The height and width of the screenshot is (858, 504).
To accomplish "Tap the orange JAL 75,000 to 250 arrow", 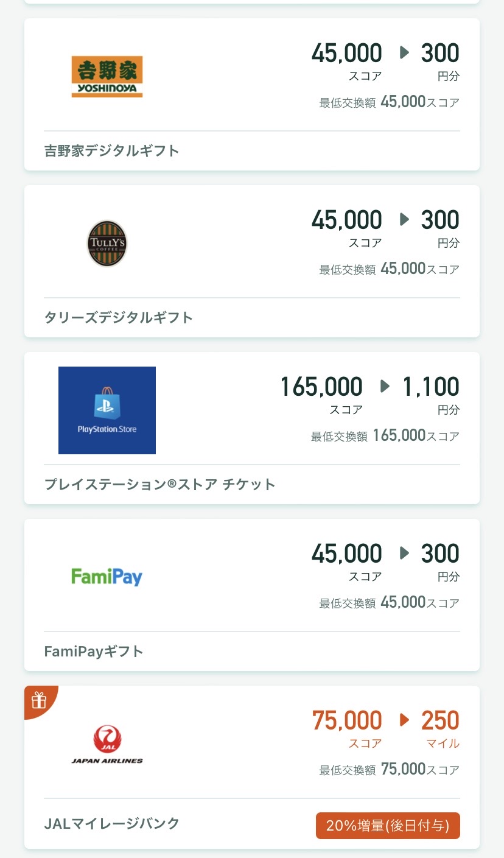I will click(x=405, y=720).
